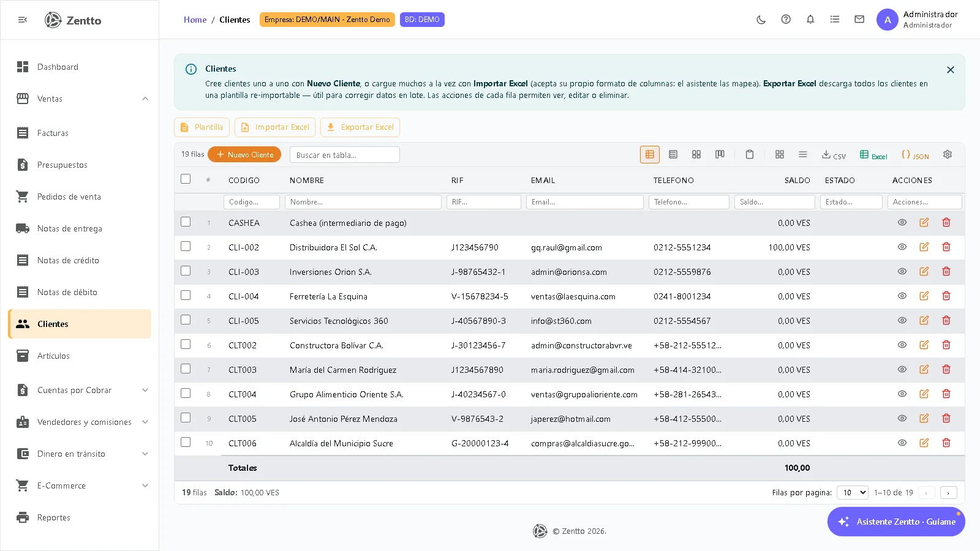Image resolution: width=980 pixels, height=551 pixels.
Task: Focus the Nombre column filter field
Action: click(363, 202)
